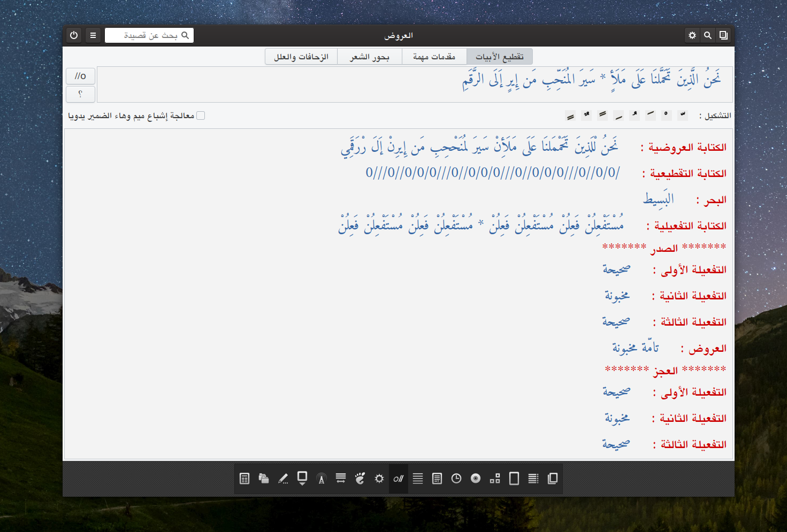Click the screen-with-down-arrow icon in bottom bar
This screenshot has height=532, width=787.
point(302,479)
